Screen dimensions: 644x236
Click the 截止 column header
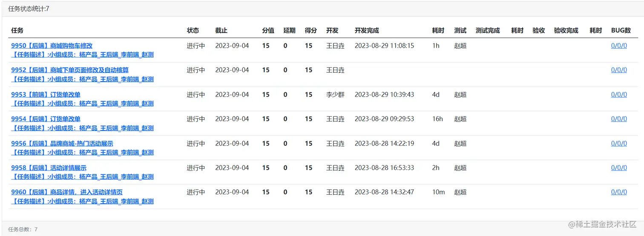point(221,30)
